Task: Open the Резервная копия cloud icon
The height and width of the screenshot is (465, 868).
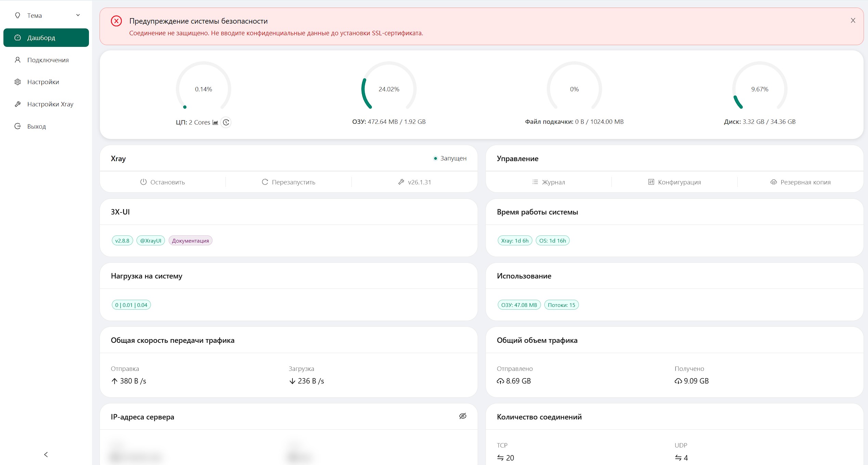Action: 774,182
